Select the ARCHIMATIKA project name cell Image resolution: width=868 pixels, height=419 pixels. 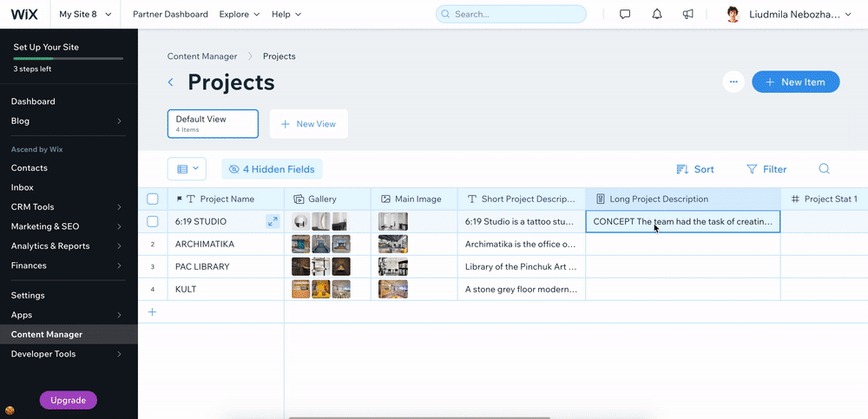(x=226, y=244)
